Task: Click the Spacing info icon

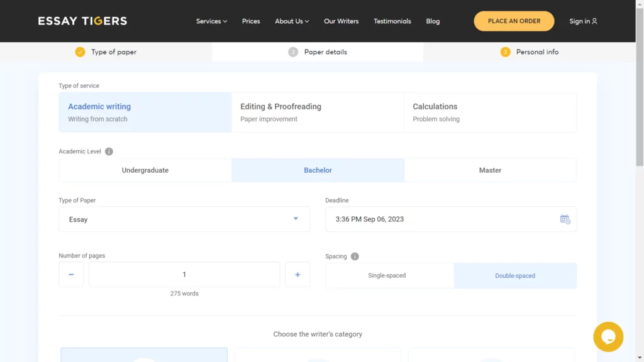Action: pyautogui.click(x=355, y=256)
